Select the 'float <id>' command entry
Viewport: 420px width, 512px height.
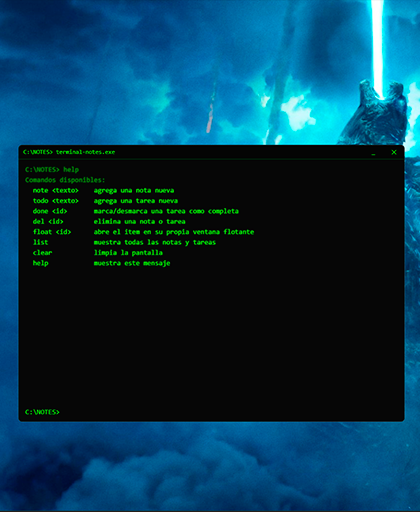52,232
